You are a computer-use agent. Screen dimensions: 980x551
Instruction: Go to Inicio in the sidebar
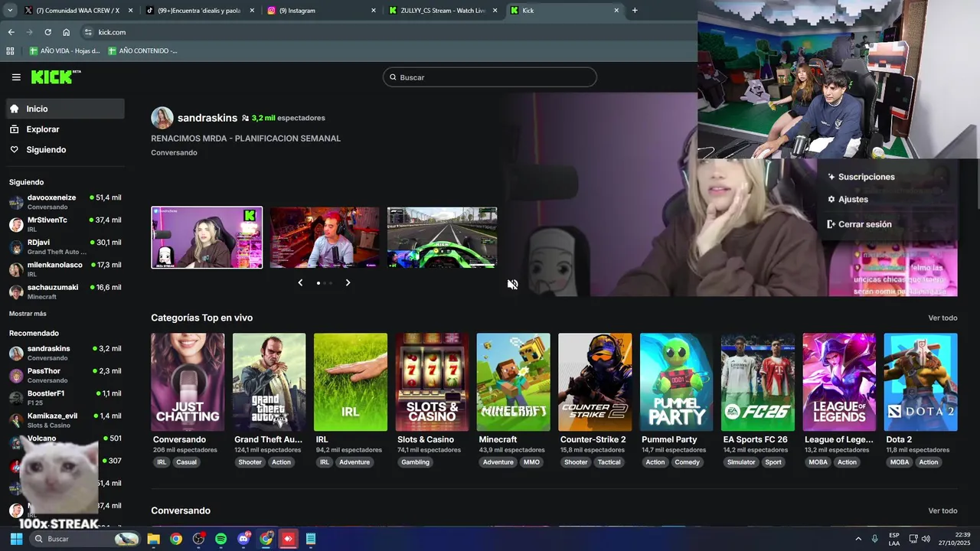[66, 109]
